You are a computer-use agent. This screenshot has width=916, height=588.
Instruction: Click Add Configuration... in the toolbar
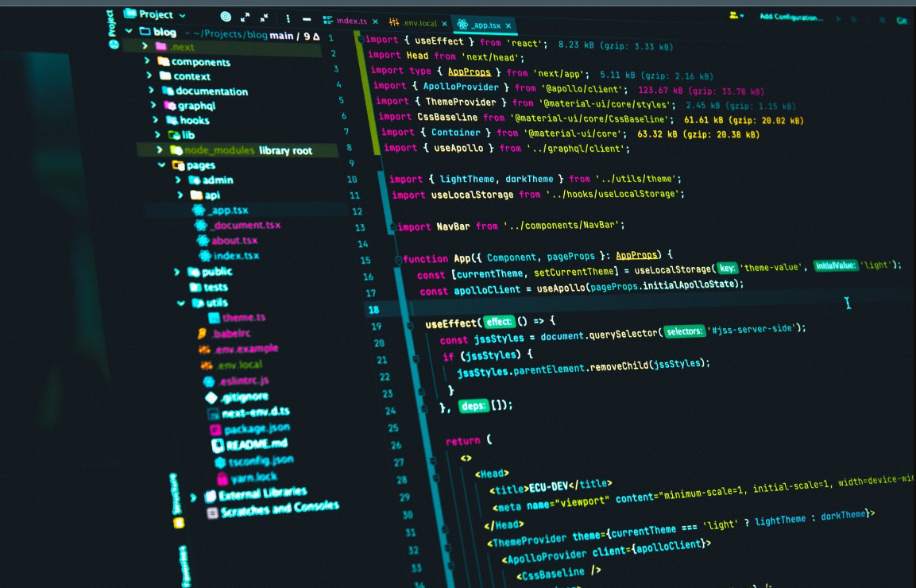(x=791, y=17)
